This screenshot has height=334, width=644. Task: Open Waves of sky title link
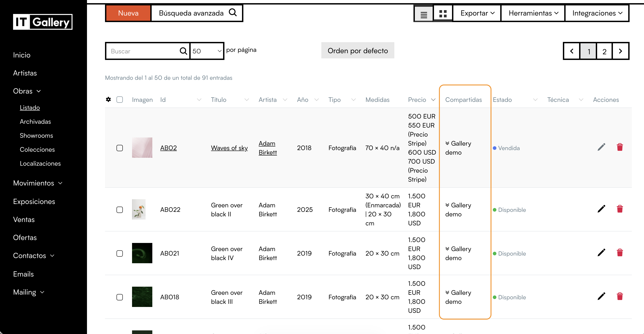point(229,148)
